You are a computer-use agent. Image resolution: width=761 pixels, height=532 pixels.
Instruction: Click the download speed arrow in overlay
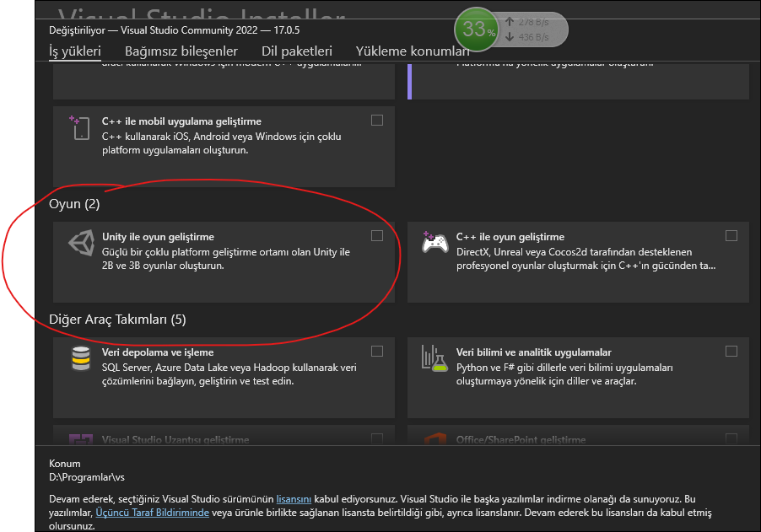(510, 37)
